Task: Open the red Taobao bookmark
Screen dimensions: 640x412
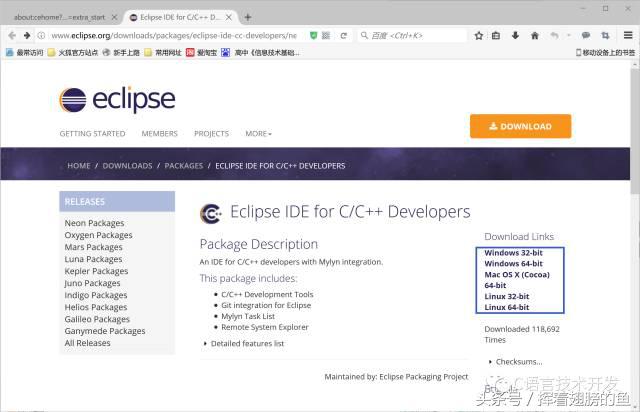Action: point(202,53)
